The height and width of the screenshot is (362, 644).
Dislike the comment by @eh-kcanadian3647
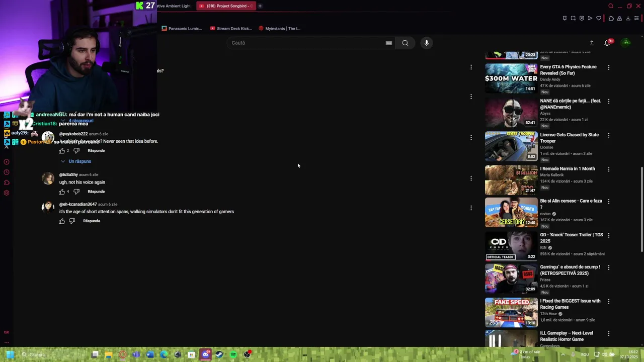click(x=72, y=221)
